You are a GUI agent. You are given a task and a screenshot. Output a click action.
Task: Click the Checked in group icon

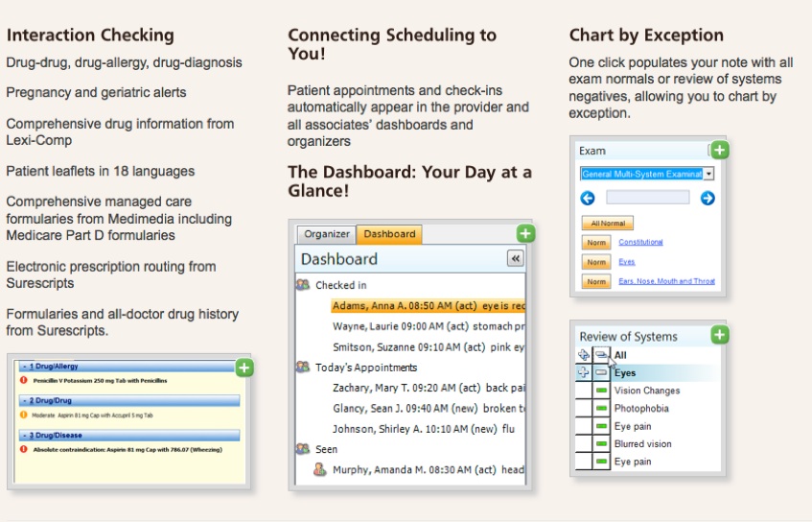[303, 285]
